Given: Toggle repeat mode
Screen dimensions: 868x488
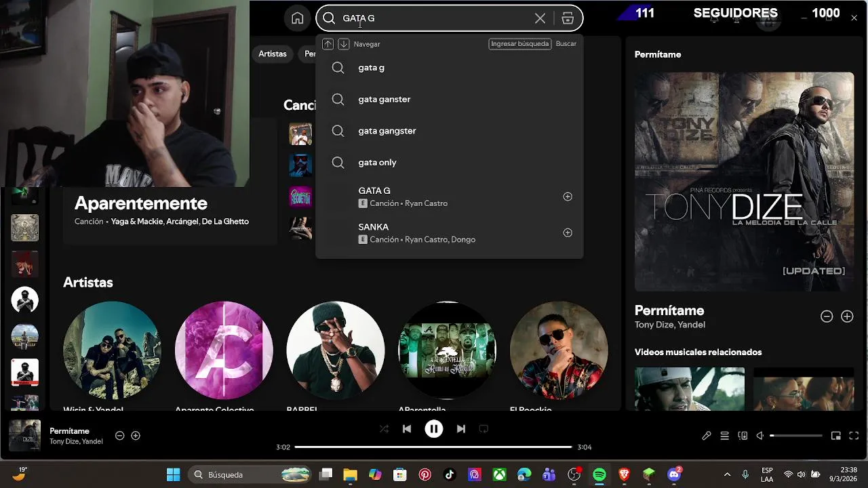Looking at the screenshot, I should pos(484,429).
